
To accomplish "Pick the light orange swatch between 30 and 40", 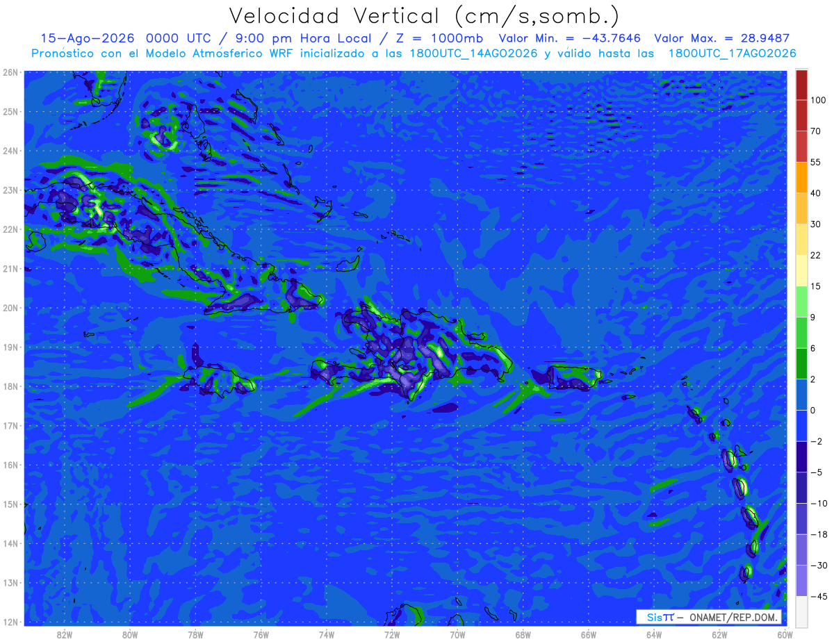I will (x=801, y=207).
